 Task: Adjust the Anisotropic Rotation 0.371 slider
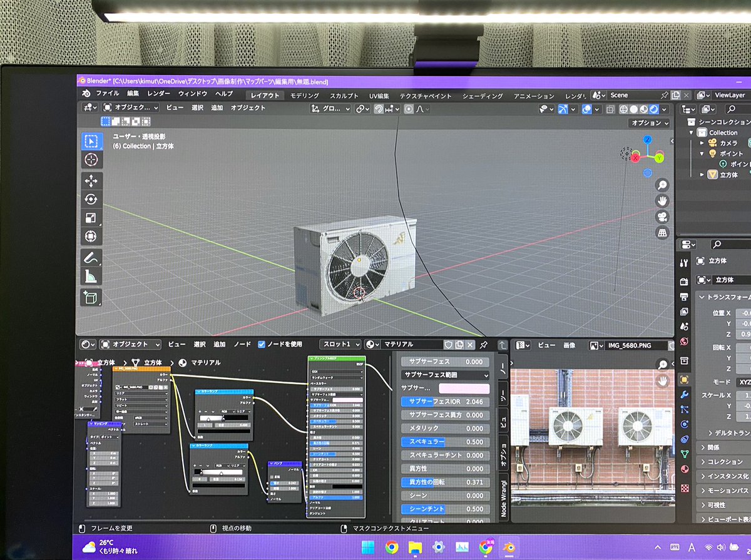[x=445, y=482]
